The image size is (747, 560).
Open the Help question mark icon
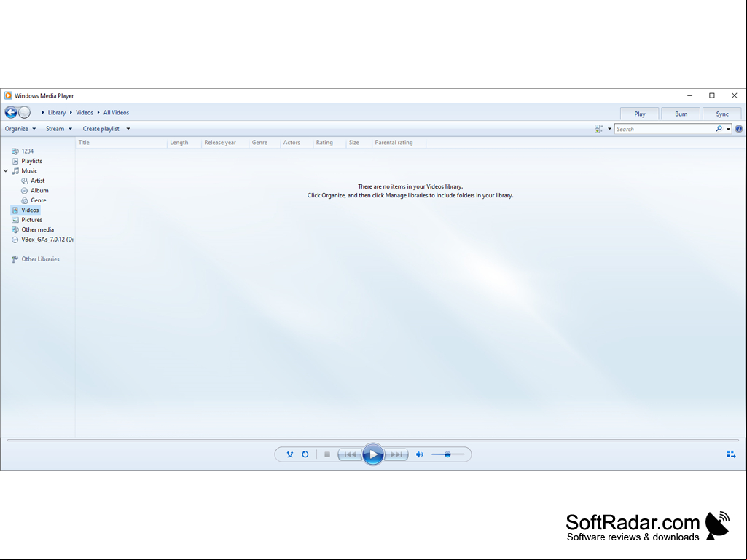tap(738, 129)
